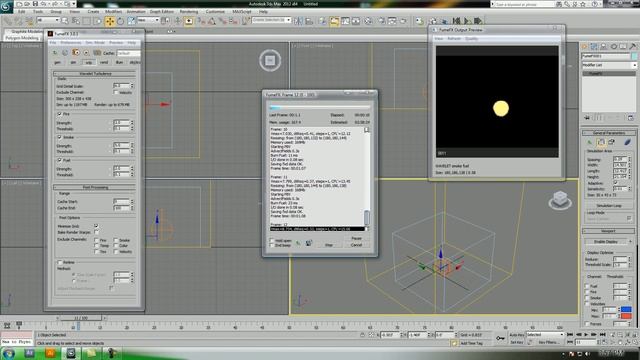Viewport: 640px width, 360px height.
Task: Toggle the Minimize Grid checkbox
Action: [x=96, y=226]
